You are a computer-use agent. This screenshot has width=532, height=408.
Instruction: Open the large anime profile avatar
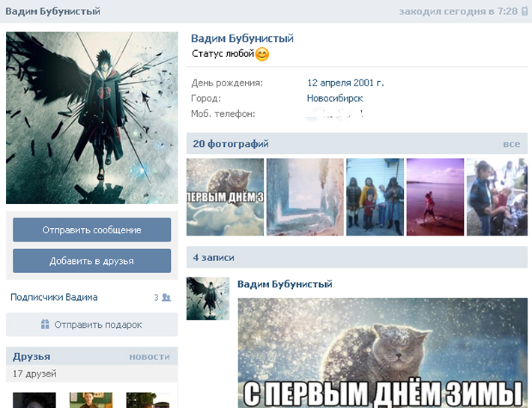coord(92,118)
